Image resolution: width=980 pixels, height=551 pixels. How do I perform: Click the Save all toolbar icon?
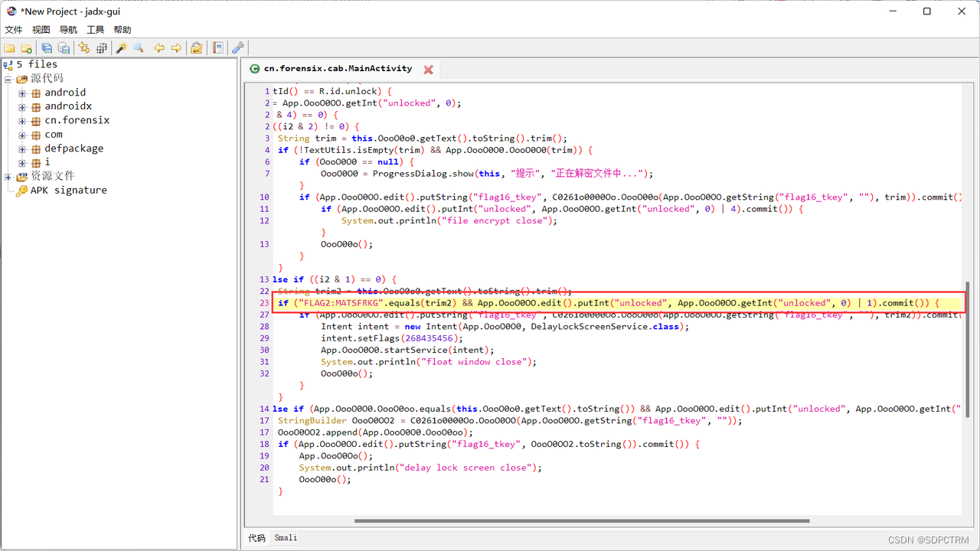click(47, 48)
